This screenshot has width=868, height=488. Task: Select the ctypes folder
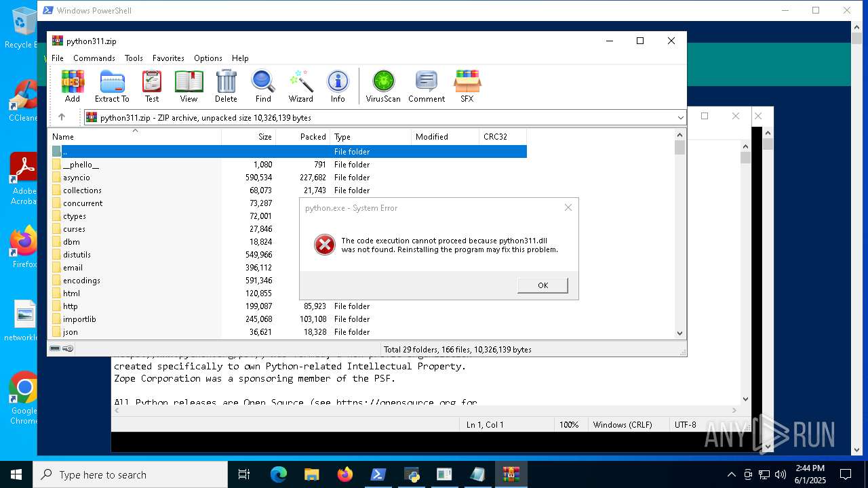click(75, 216)
